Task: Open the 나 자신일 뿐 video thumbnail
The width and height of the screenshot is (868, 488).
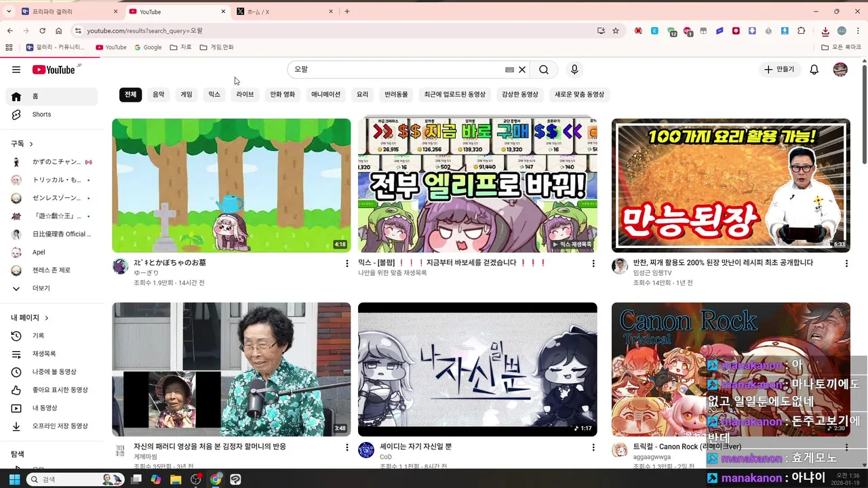Action: click(477, 369)
